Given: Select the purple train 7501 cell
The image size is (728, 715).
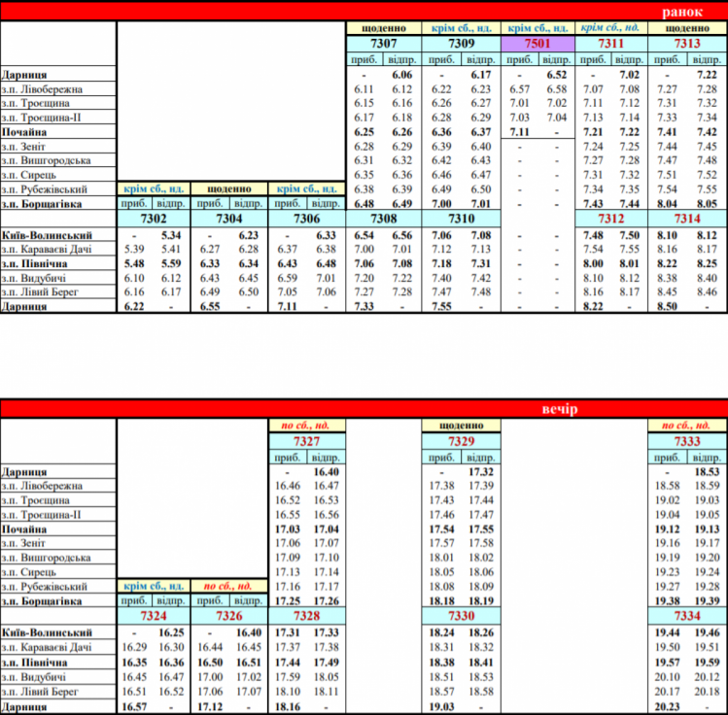Looking at the screenshot, I should [537, 44].
